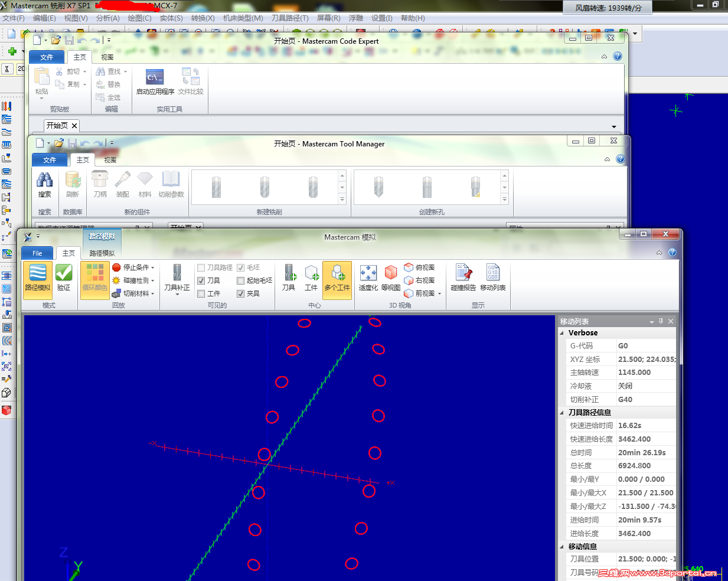
Task: Open 视图 tab in Code Expert
Action: pyautogui.click(x=107, y=57)
